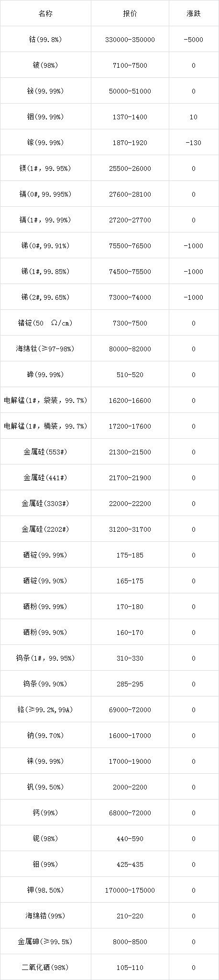Viewport: 219px width, 980px height.
Task: Select the 锗锭(50 Ω/cm) cell
Action: click(45, 323)
